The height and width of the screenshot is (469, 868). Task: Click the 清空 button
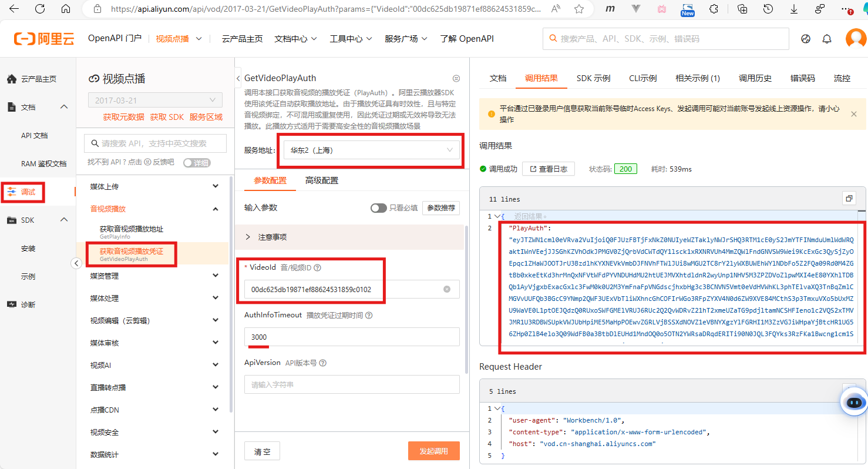coord(263,451)
